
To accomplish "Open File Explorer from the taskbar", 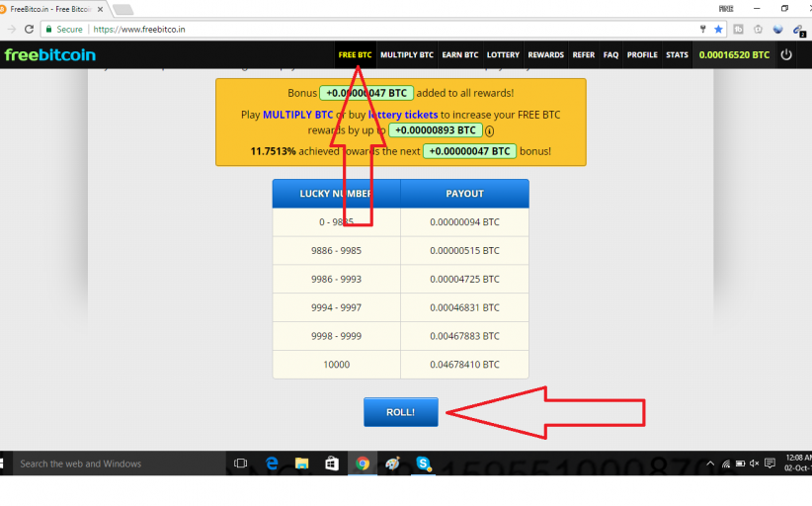I will pyautogui.click(x=301, y=464).
